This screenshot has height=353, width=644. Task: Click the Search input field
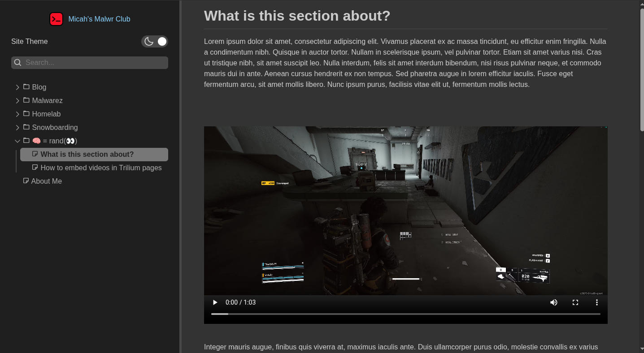(90, 63)
